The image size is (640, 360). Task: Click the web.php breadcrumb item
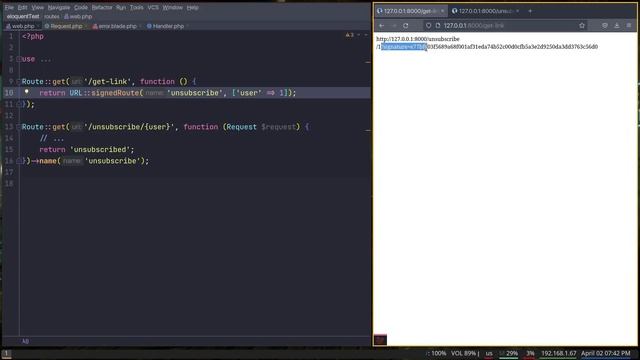tap(78, 16)
